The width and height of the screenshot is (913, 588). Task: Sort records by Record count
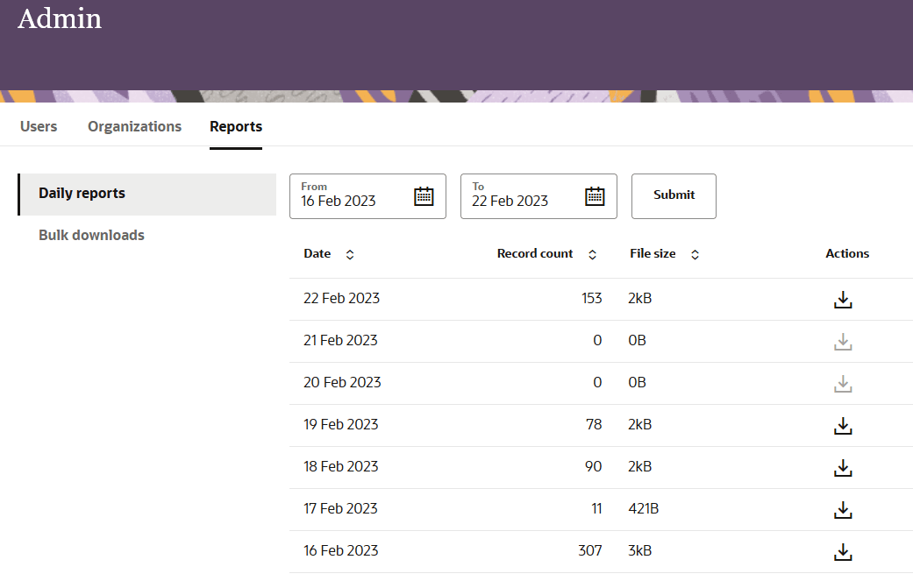tap(592, 254)
